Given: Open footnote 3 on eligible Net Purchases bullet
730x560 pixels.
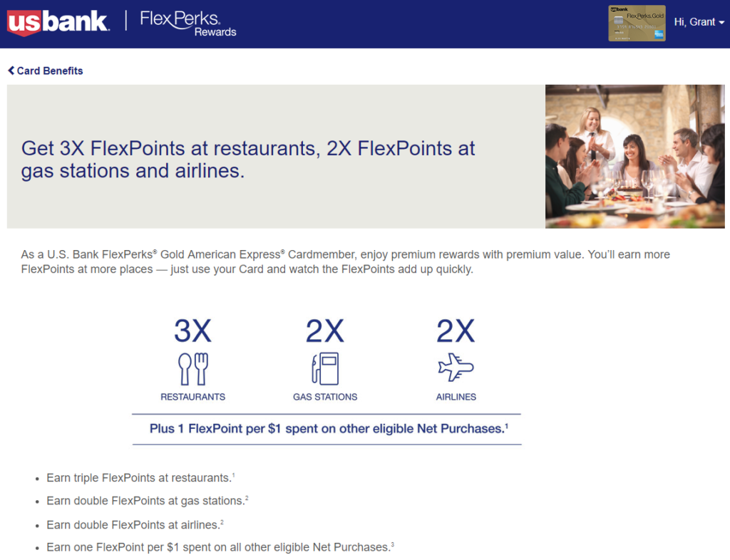Looking at the screenshot, I should click(392, 543).
